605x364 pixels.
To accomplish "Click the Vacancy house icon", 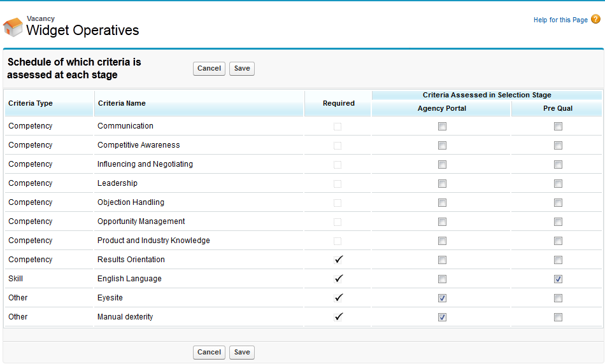I will [13, 27].
